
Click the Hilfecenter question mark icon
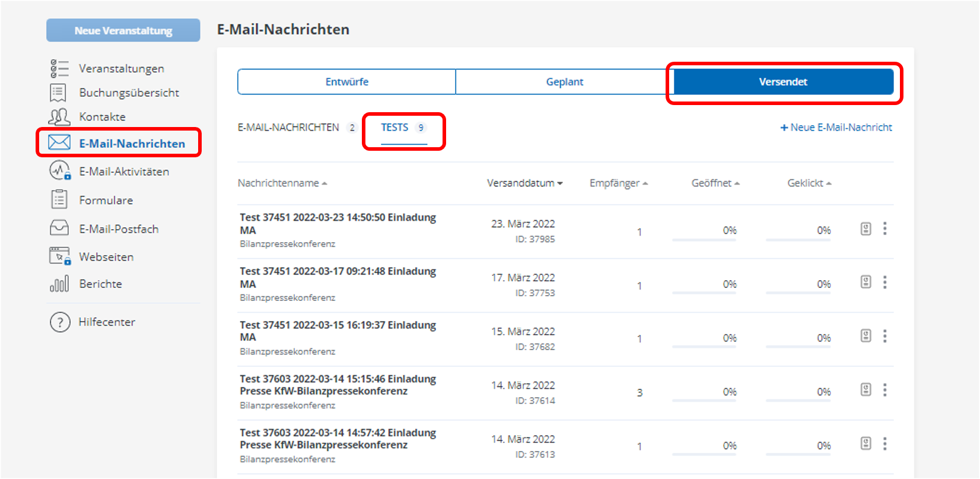pyautogui.click(x=60, y=322)
